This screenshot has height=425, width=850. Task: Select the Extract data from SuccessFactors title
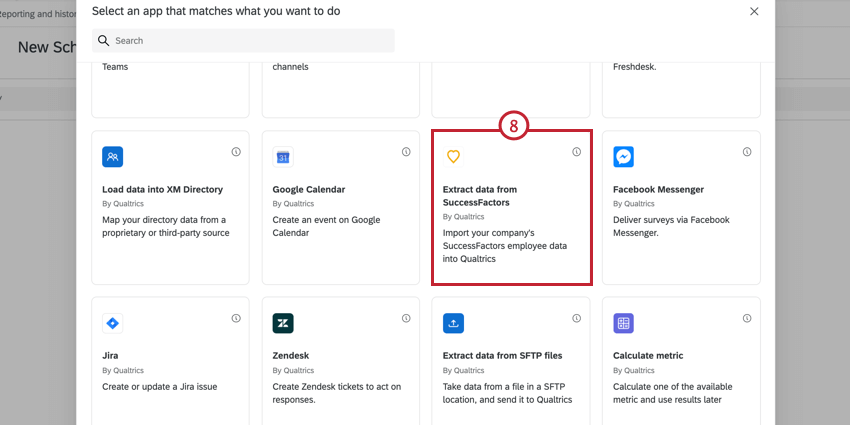480,196
